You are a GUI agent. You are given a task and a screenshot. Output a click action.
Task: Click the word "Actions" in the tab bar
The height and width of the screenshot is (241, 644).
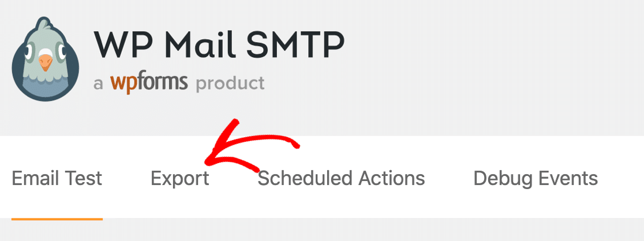(x=391, y=179)
